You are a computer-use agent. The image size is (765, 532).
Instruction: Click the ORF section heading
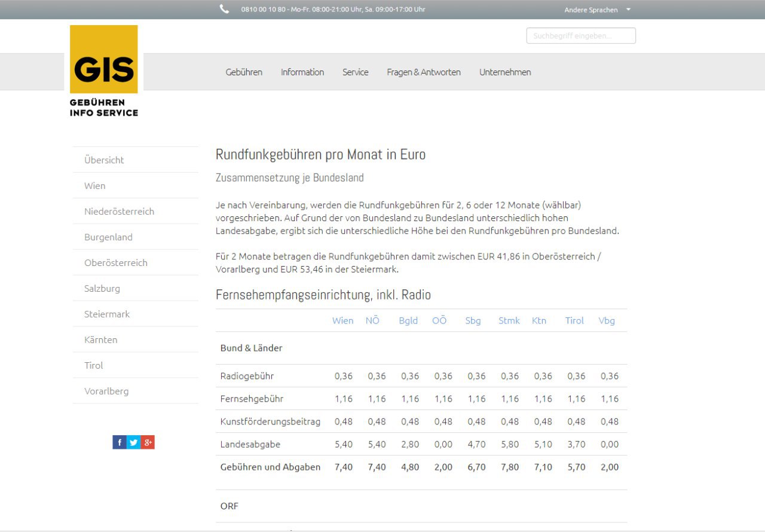[229, 506]
